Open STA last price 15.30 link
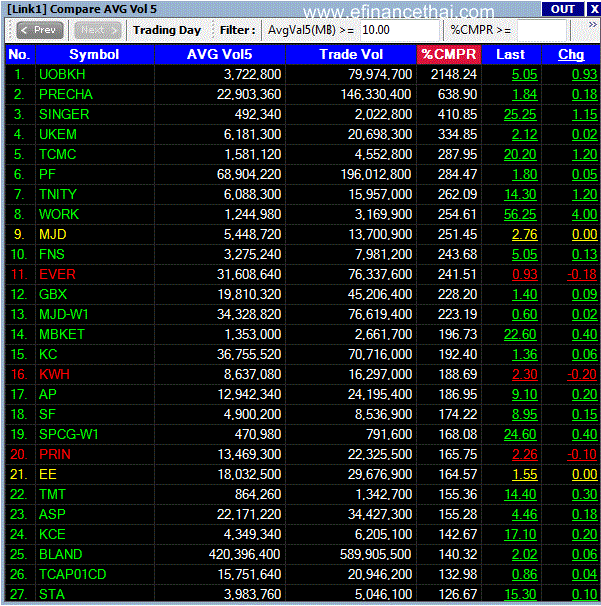Viewport: 601px width, 606px height. [x=520, y=594]
